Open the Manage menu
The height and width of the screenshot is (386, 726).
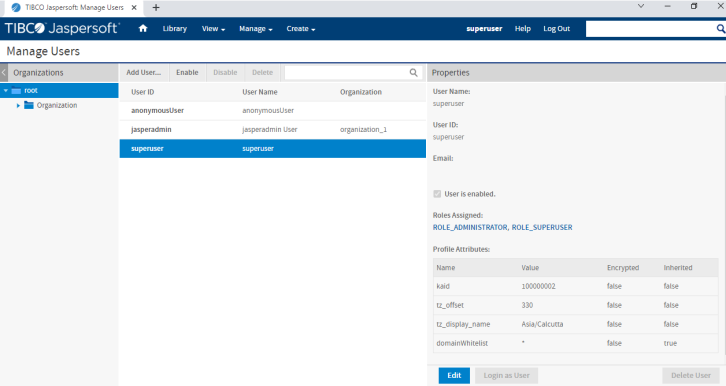point(256,29)
